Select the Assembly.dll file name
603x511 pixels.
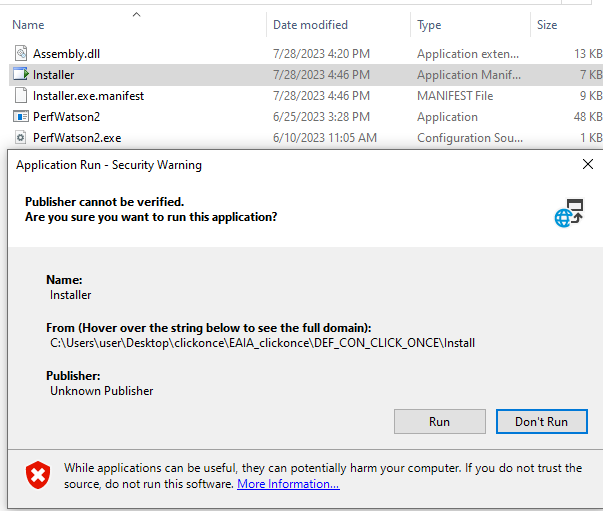coord(66,53)
